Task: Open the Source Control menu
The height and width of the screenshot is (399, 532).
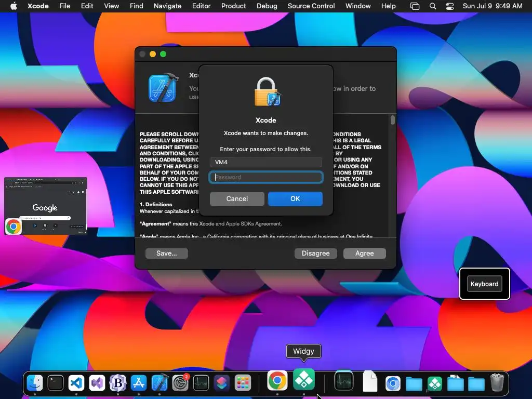Action: 311,6
